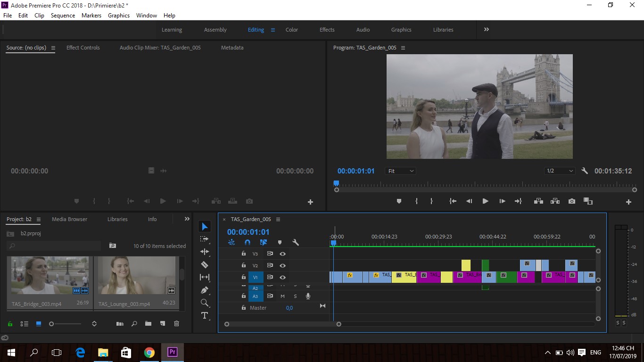Toggle V3 track output eye
The width and height of the screenshot is (644, 362).
[282, 254]
